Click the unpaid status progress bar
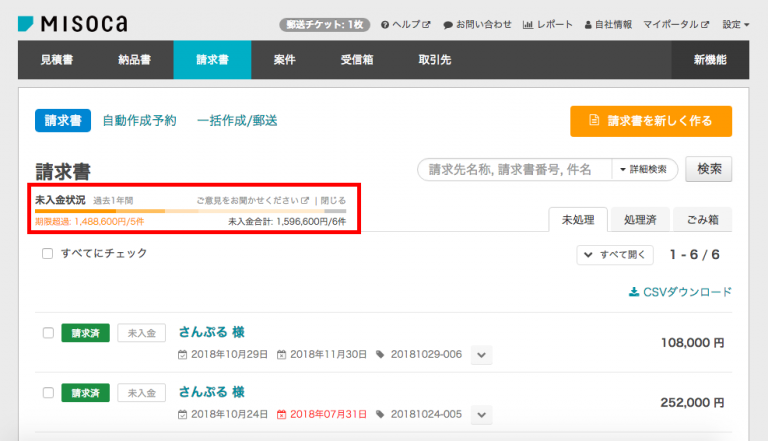 coord(190,211)
